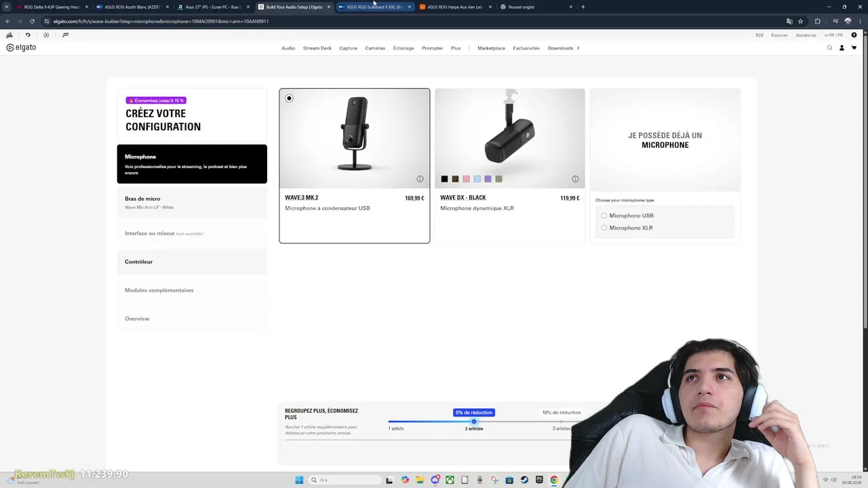The height and width of the screenshot is (488, 868).
Task: Open Epic Games Launcher from taskbar
Action: [x=539, y=480]
